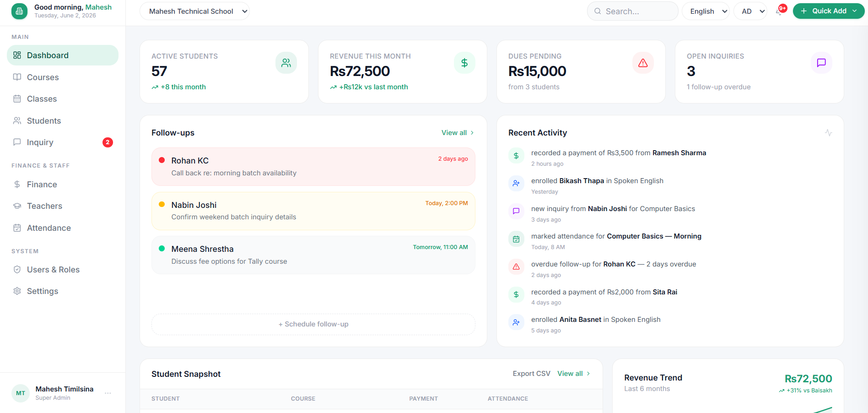Click the MT user avatar

pyautogui.click(x=21, y=393)
